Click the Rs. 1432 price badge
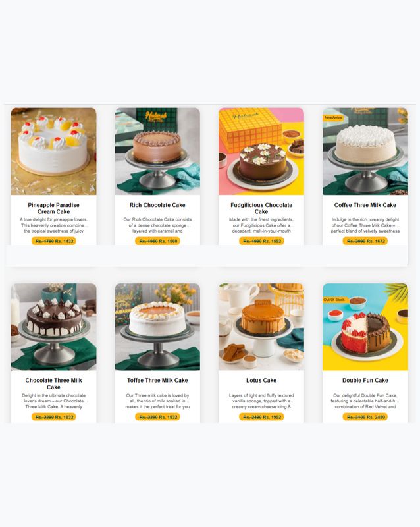This screenshot has height=527, width=420. point(54,241)
